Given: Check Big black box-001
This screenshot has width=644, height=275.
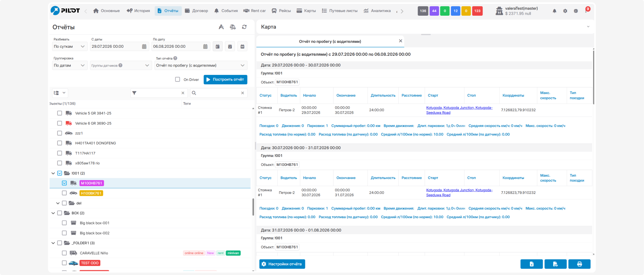Looking at the screenshot, I should point(64,223).
